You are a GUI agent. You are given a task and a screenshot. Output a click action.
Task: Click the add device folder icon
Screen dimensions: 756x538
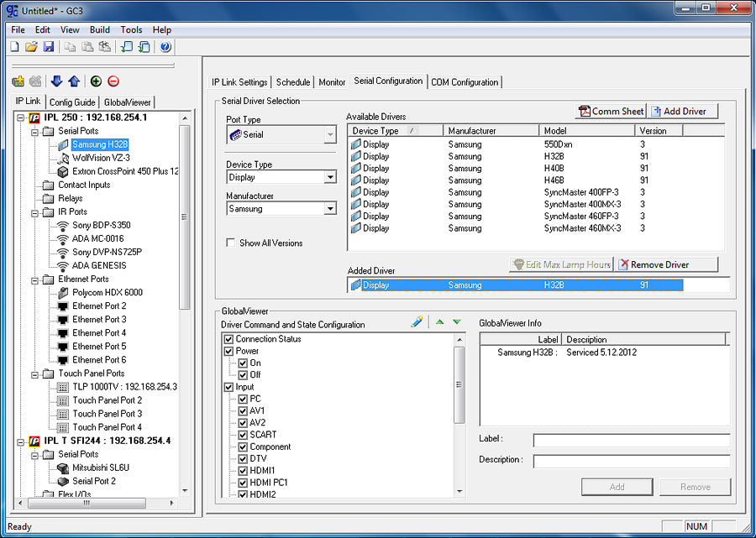click(18, 81)
